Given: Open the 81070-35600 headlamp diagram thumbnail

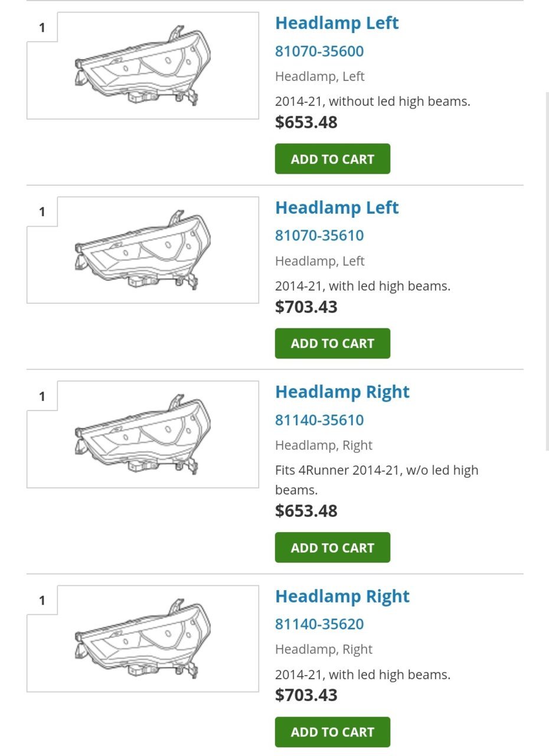Looking at the screenshot, I should tap(143, 65).
